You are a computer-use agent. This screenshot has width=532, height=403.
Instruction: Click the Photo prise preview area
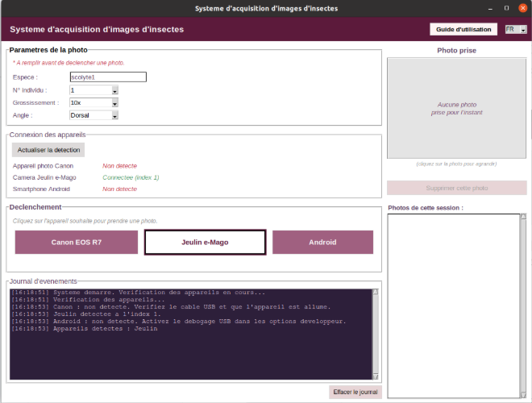pos(457,108)
